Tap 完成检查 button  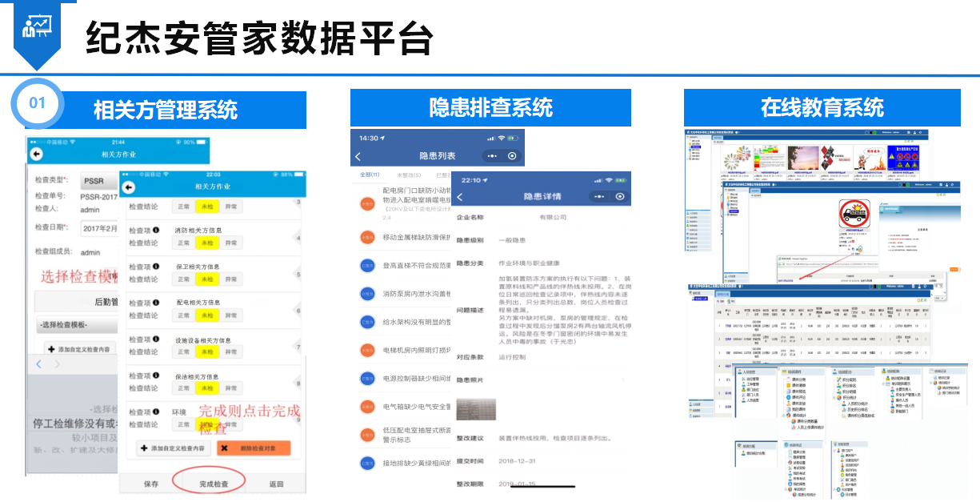click(x=214, y=484)
